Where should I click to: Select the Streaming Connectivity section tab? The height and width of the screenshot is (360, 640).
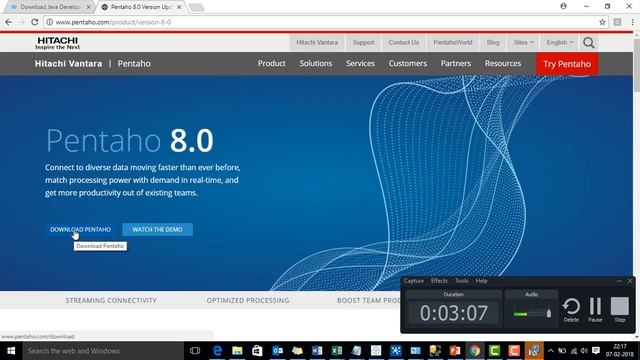[x=111, y=300]
